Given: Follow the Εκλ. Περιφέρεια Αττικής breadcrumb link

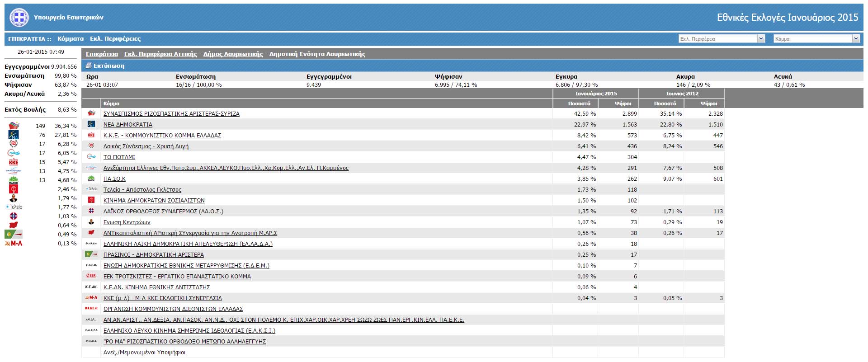Looking at the screenshot, I should (160, 54).
